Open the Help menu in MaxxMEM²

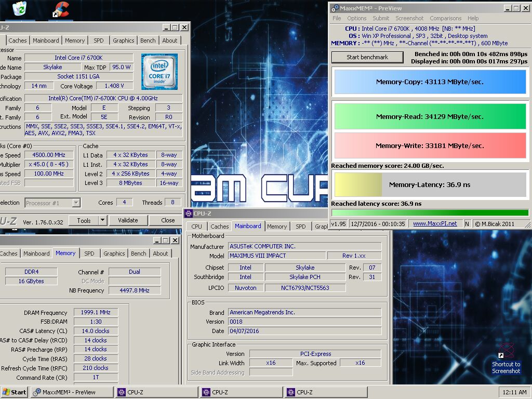point(473,18)
